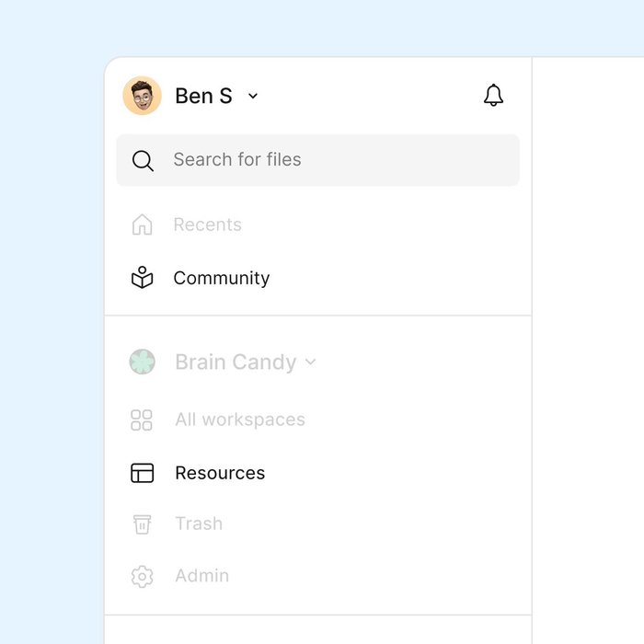The height and width of the screenshot is (644, 644).
Task: Open the Brain Candy team switcher
Action: coord(236,362)
